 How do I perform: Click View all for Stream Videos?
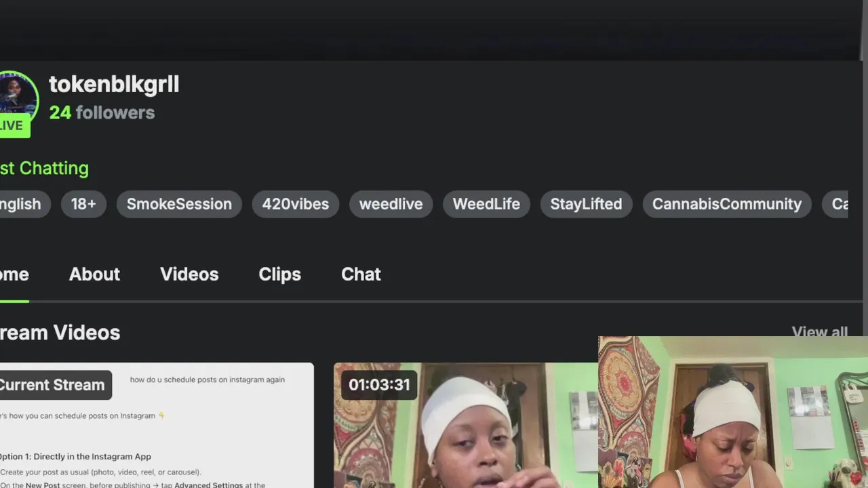click(820, 331)
